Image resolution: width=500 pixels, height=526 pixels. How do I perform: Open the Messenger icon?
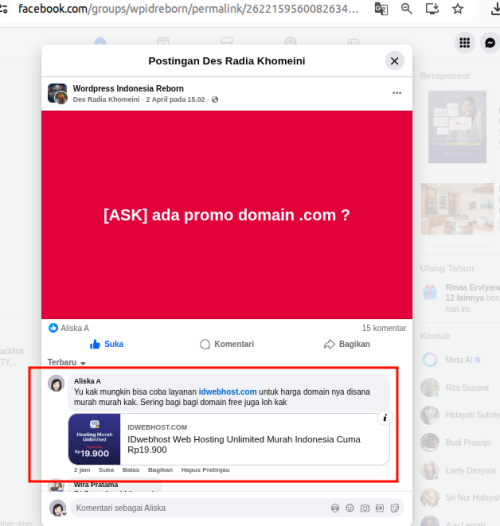point(490,43)
